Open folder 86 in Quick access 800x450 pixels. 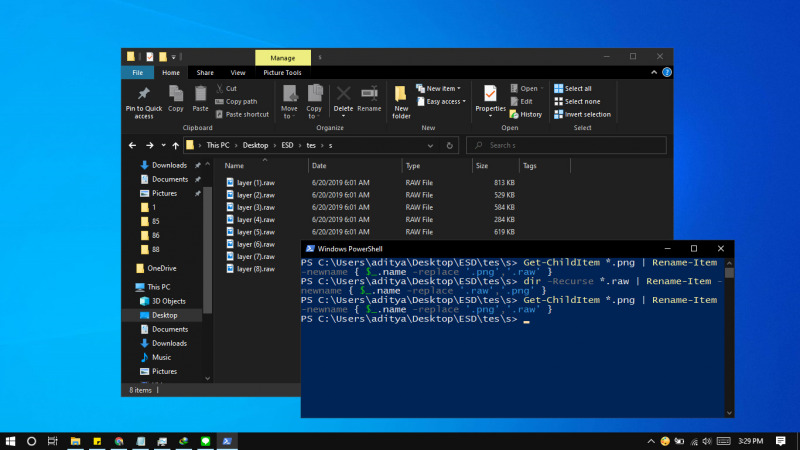150,235
